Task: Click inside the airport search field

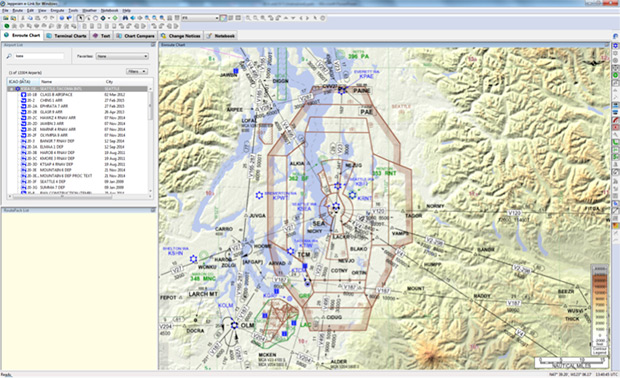Action: (x=39, y=56)
